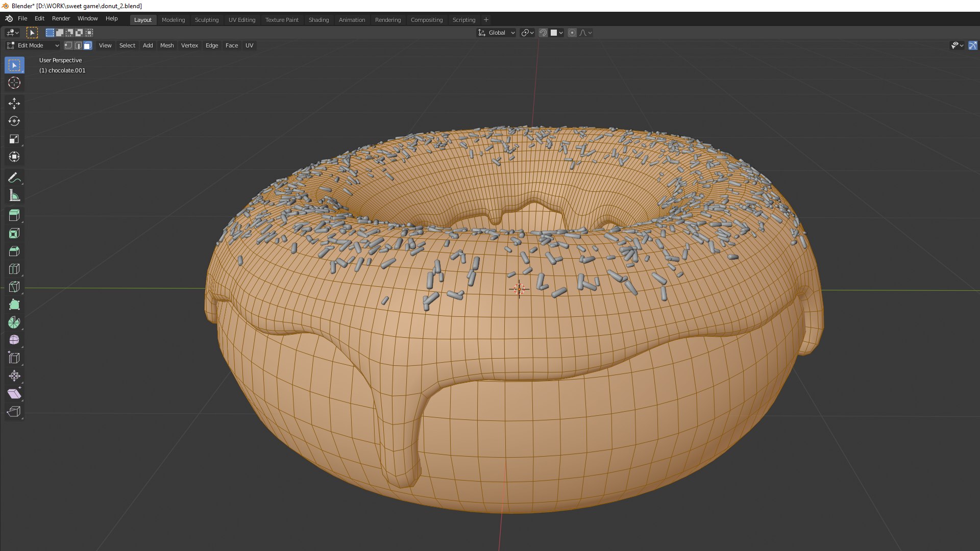The width and height of the screenshot is (980, 551).
Task: Open the Mesh menu
Action: click(167, 45)
